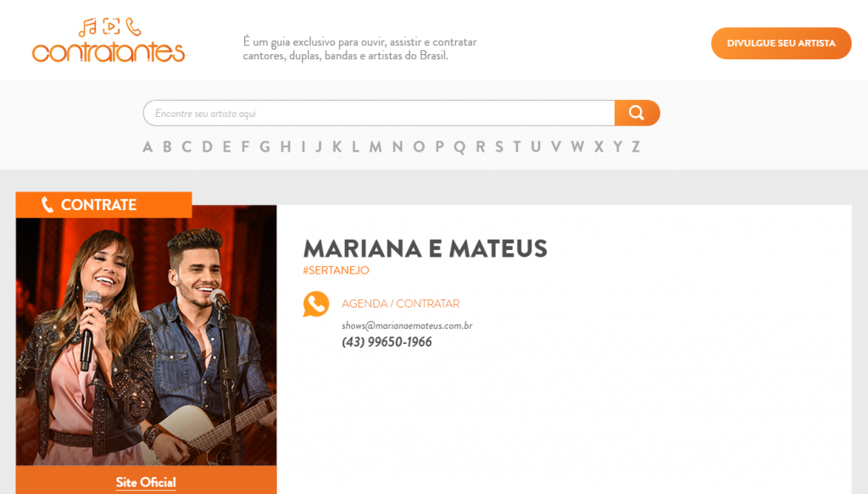Click the shows@marianaemateus.com.br email
868x494 pixels.
pyautogui.click(x=407, y=325)
